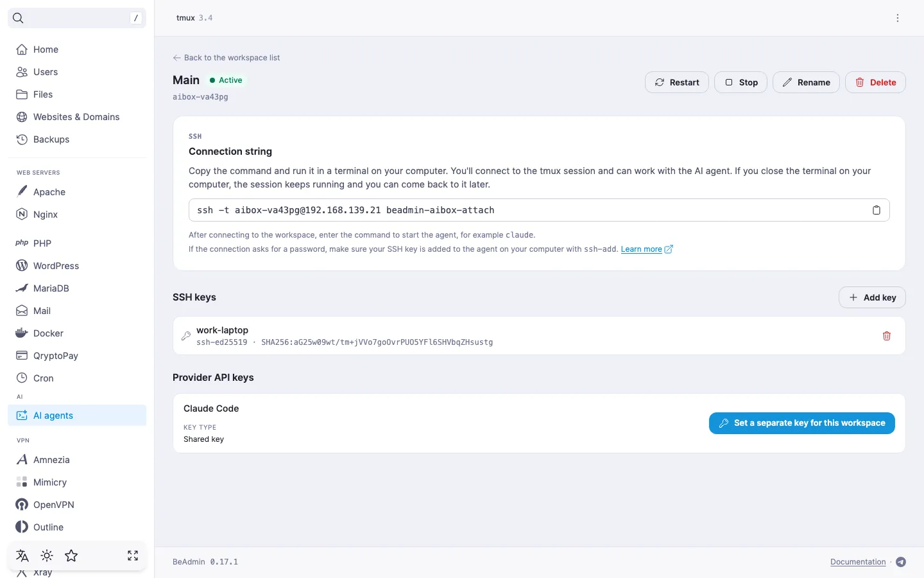Delete the Main workspace
924x578 pixels.
click(875, 82)
